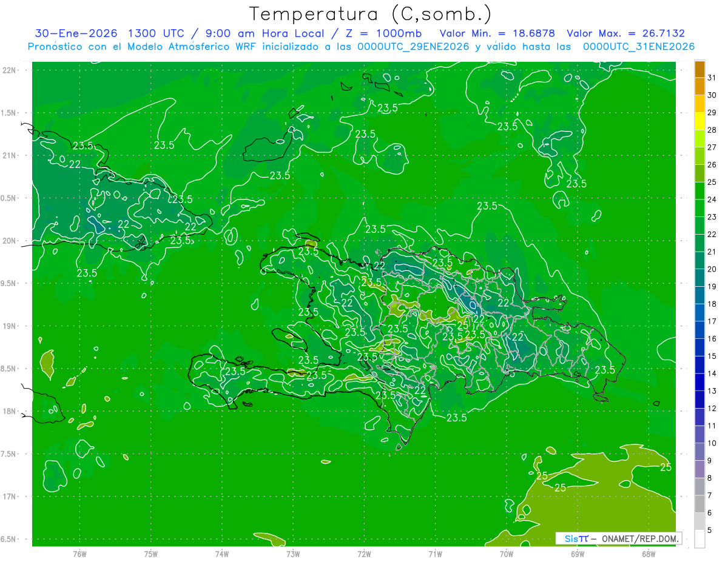The width and height of the screenshot is (728, 562).
Task: Click the legend swatch between 19 and 20
Action: coord(699,278)
